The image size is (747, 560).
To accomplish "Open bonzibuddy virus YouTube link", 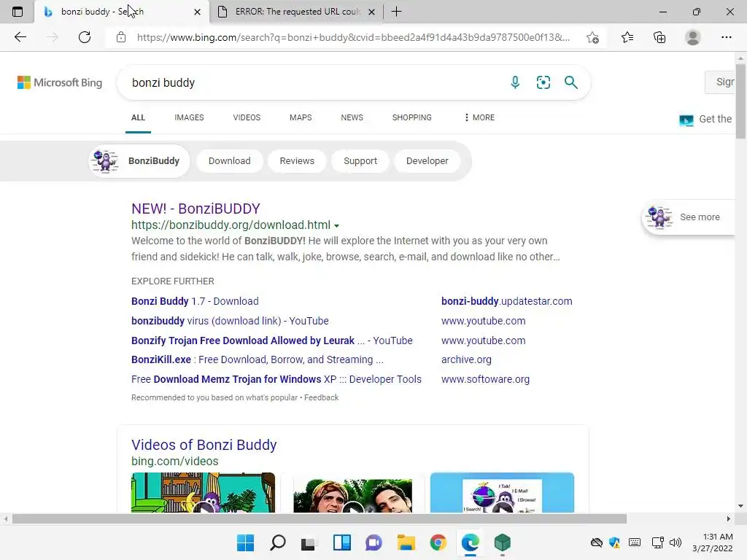I will [x=230, y=321].
